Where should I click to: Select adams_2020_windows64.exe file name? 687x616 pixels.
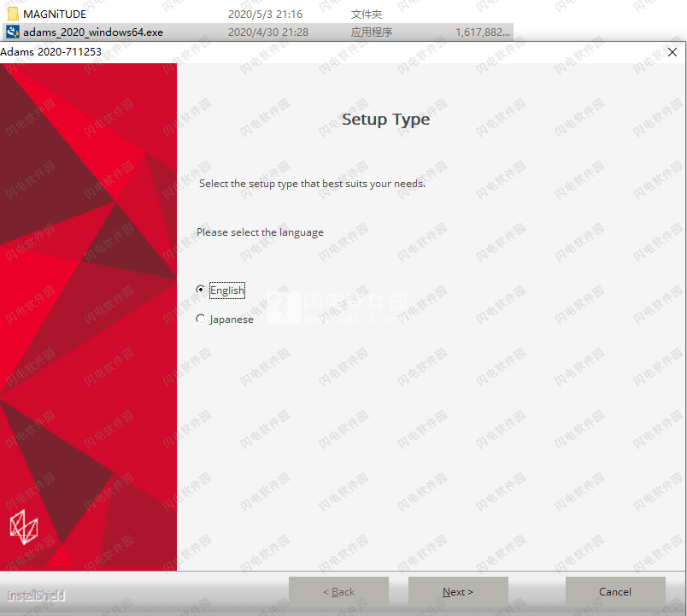93,32
